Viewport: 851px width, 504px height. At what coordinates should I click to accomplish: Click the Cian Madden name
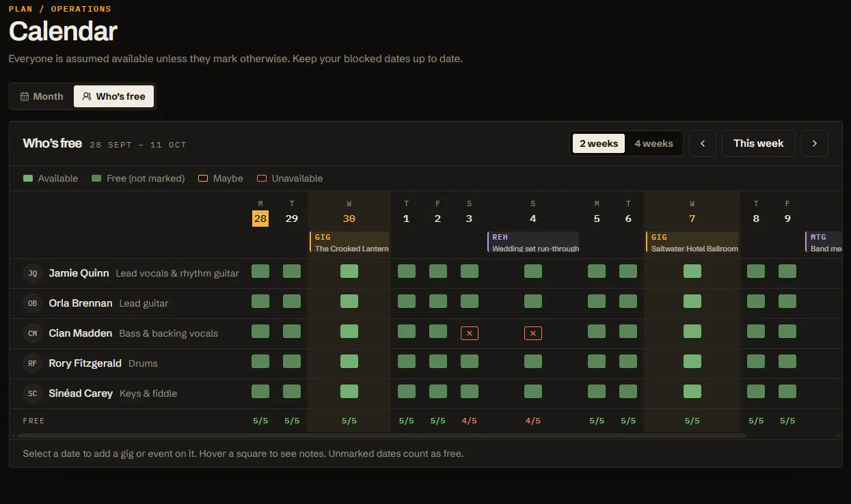(x=81, y=333)
